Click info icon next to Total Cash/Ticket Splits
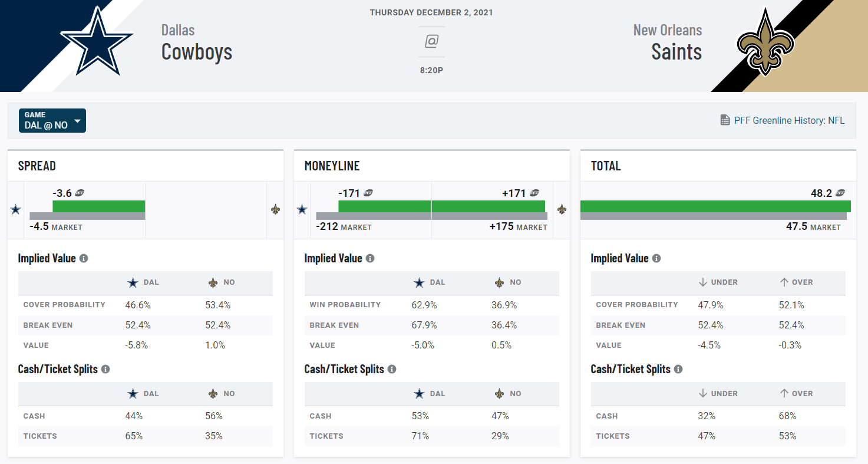The image size is (868, 464). tap(678, 369)
